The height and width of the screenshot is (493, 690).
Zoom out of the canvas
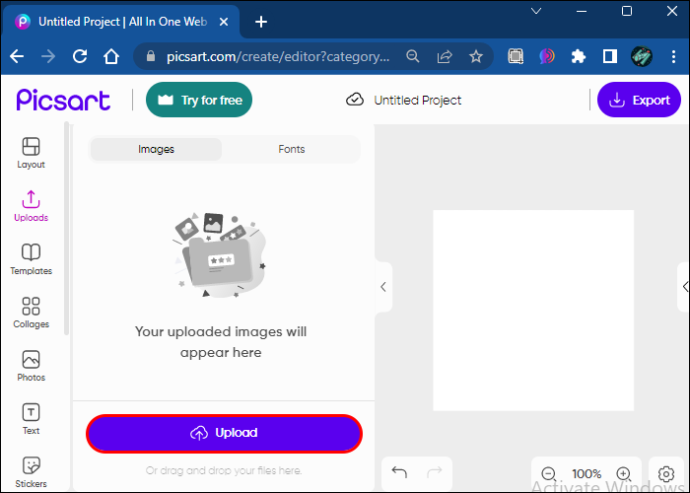549,474
